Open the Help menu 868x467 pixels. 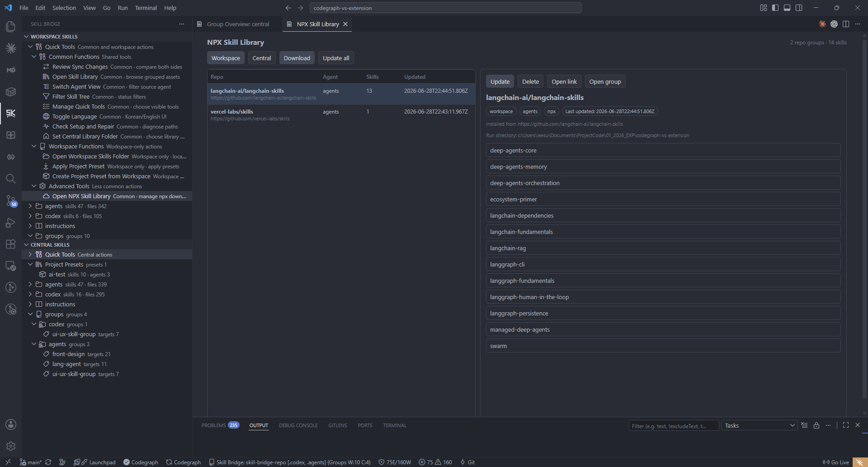(170, 8)
